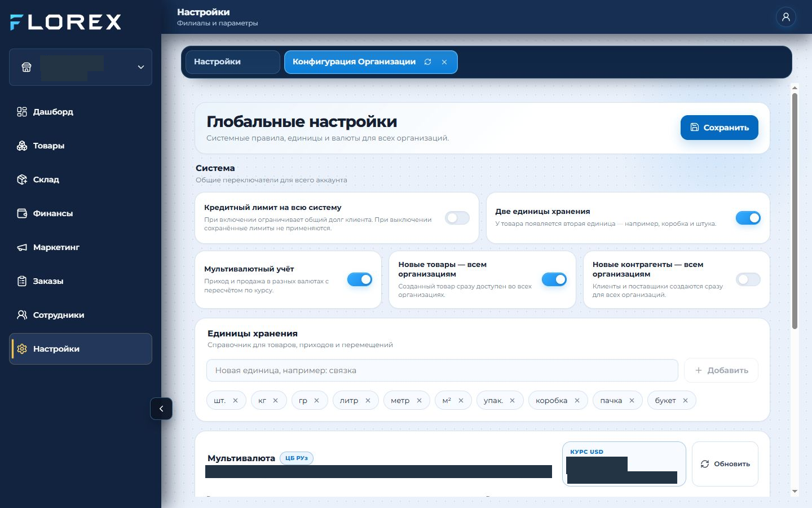The height and width of the screenshot is (508, 812).
Task: Open the Склад section
Action: click(x=81, y=179)
